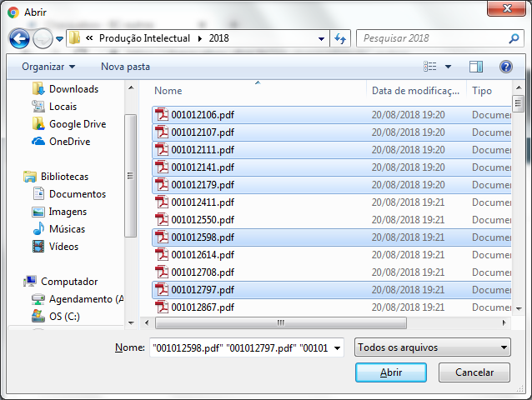The height and width of the screenshot is (400, 532).
Task: Open Todos os arquivos file type dropdown
Action: click(x=433, y=347)
